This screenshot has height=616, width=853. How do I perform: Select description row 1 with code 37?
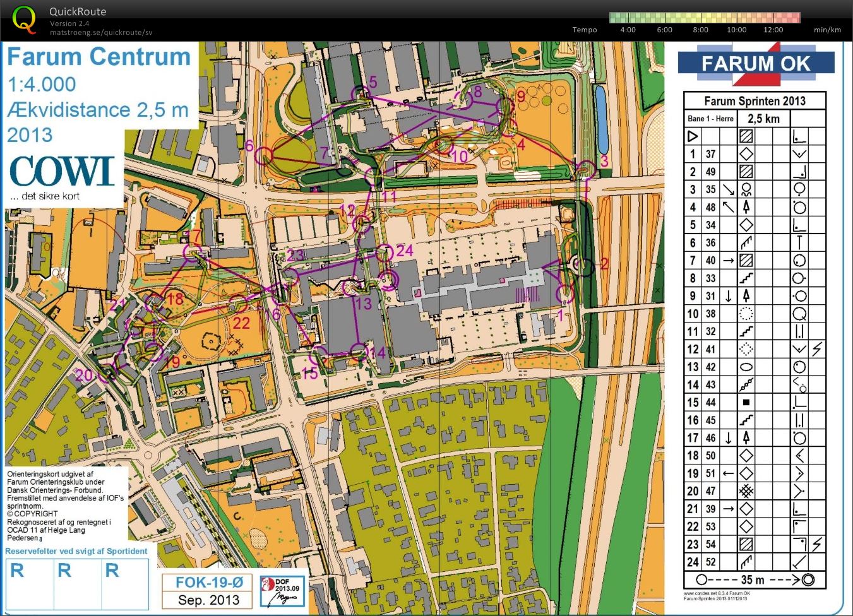[x=755, y=153]
